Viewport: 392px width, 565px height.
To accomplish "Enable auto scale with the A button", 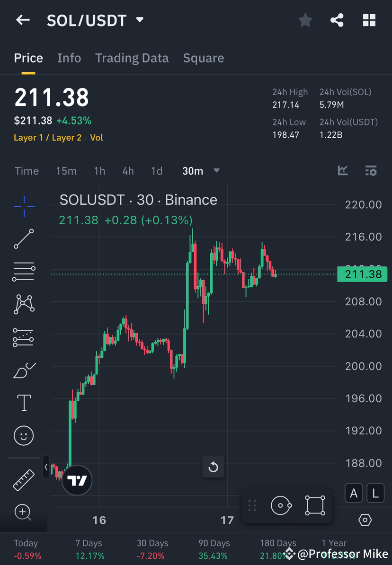I will (x=354, y=493).
